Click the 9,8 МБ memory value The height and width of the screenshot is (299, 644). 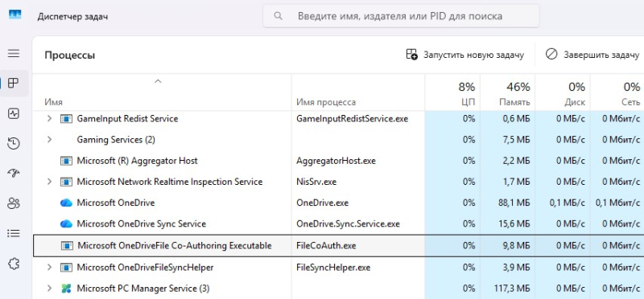517,246
